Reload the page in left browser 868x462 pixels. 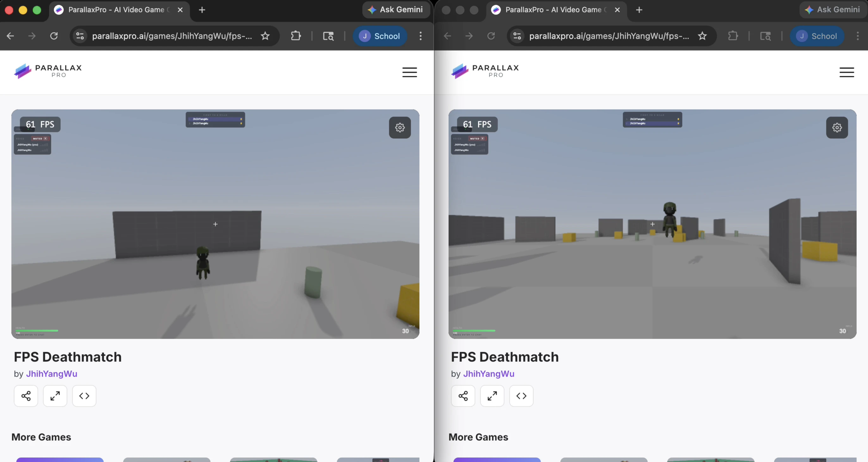(54, 36)
